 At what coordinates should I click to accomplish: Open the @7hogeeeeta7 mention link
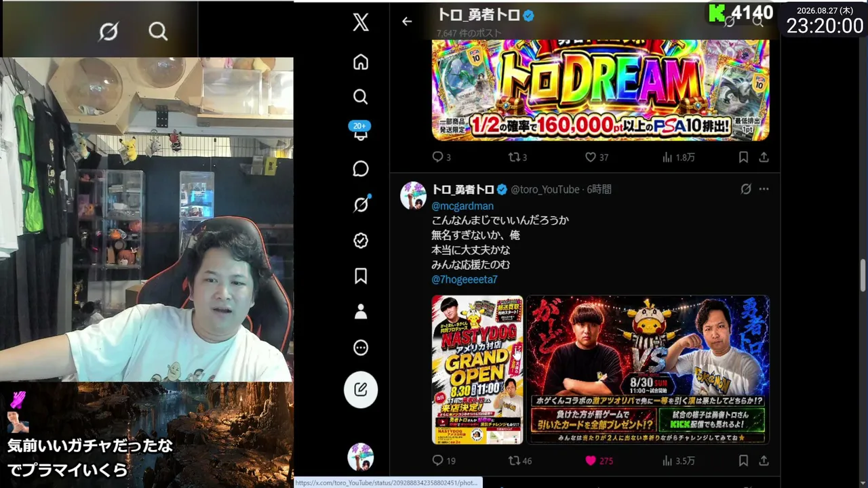[465, 279]
